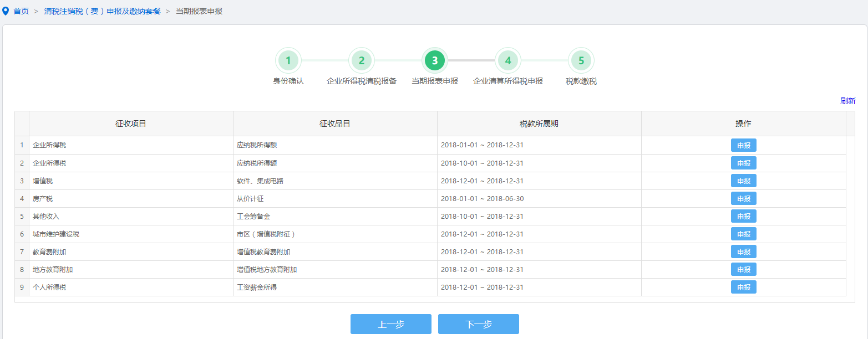
Task: Select step 3 circle 当期报表申报
Action: tap(434, 61)
